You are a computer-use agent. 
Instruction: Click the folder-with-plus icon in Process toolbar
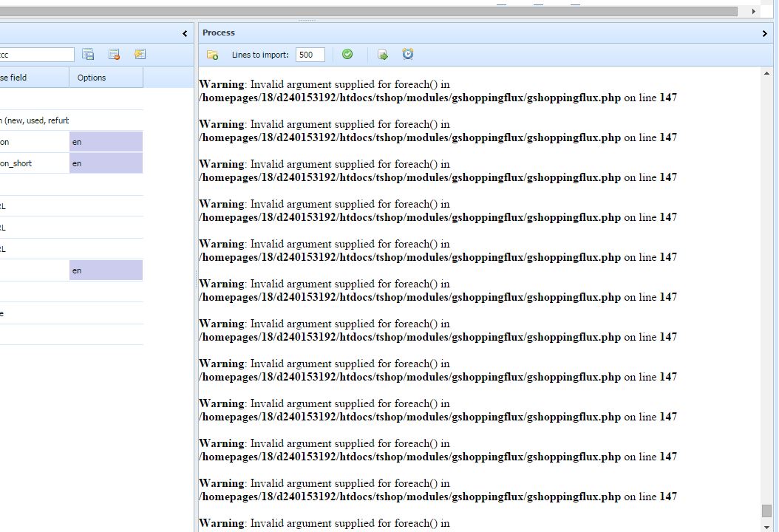coord(213,55)
